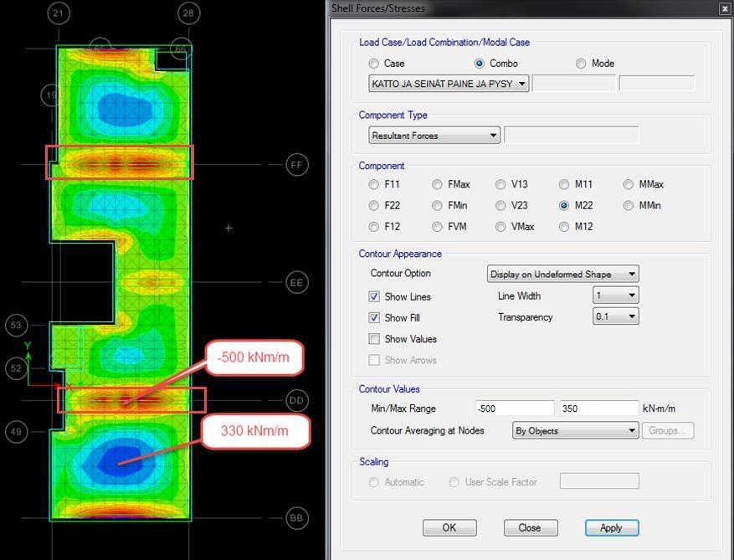Choose the F22 component

tap(373, 206)
